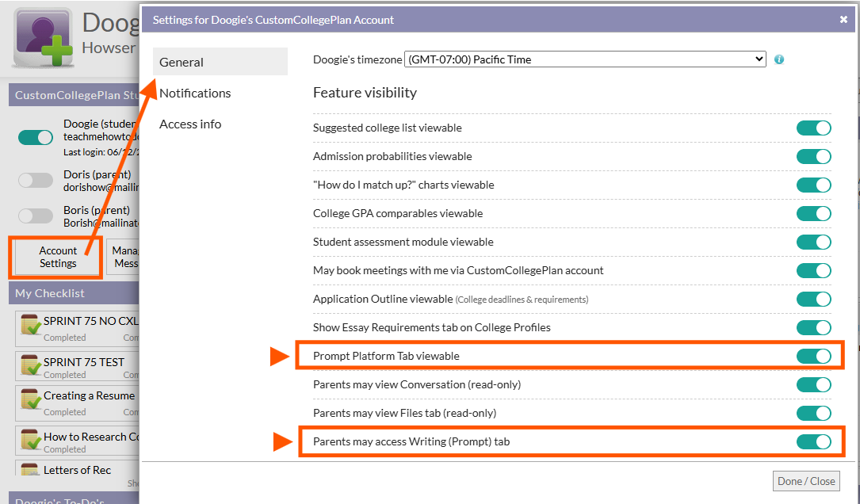Click the Creating a Resume checklist icon

point(30,399)
